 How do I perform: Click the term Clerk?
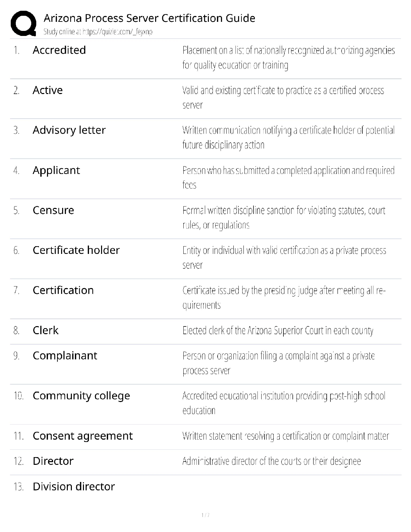[x=45, y=330]
